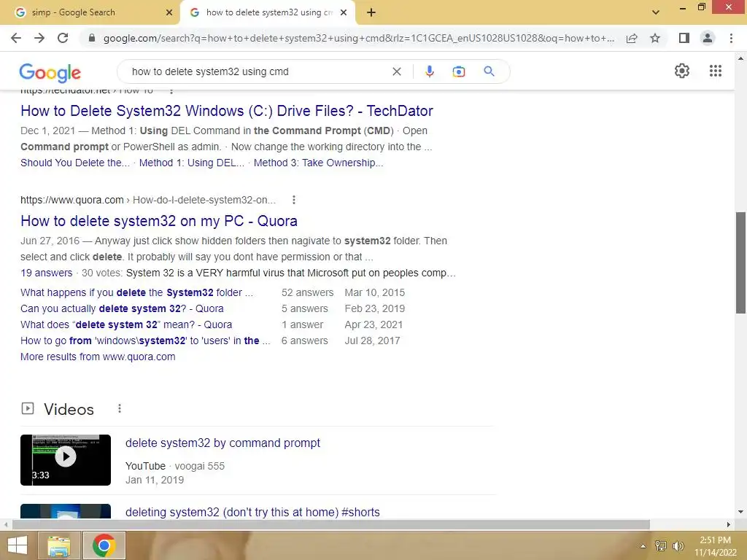This screenshot has width=747, height=560.
Task: Go forward with the browser forward arrow
Action: coord(39,38)
